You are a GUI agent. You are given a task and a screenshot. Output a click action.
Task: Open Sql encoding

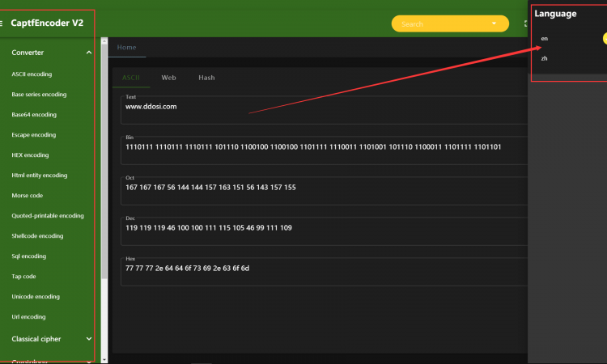click(28, 256)
